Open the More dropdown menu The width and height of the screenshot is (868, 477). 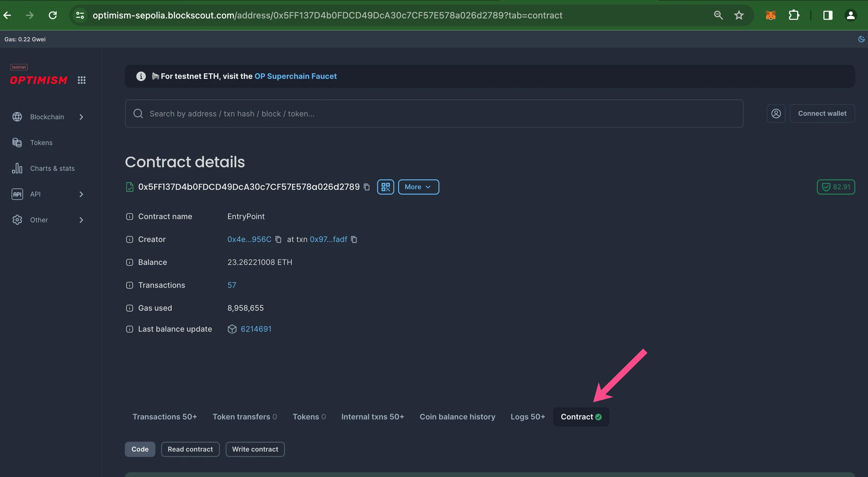point(418,187)
